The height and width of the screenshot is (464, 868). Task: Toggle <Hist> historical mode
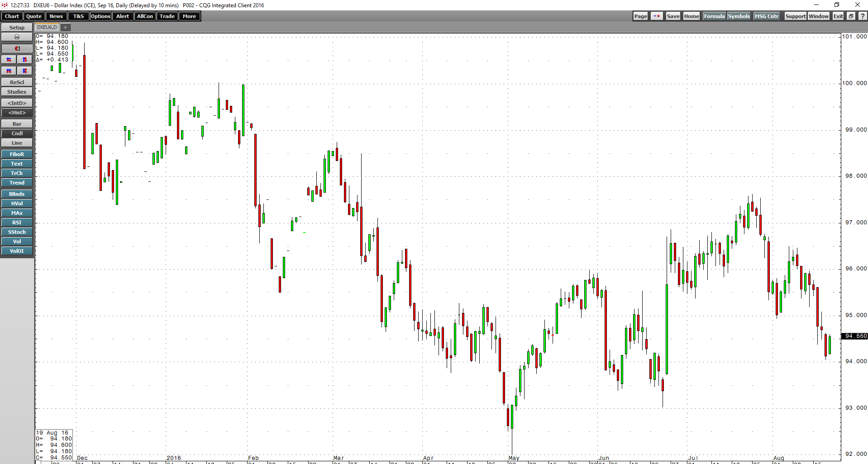click(x=17, y=113)
